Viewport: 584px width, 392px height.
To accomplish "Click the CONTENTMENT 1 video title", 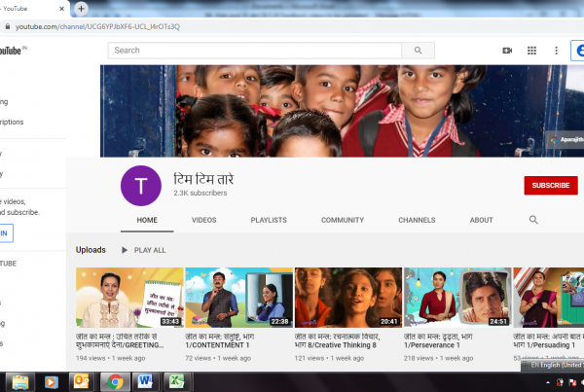I will (220, 340).
